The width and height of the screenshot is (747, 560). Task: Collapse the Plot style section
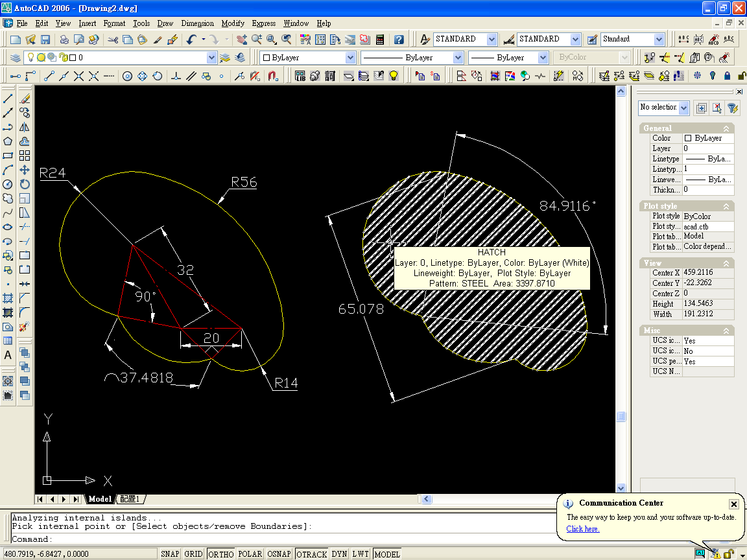[x=726, y=206]
